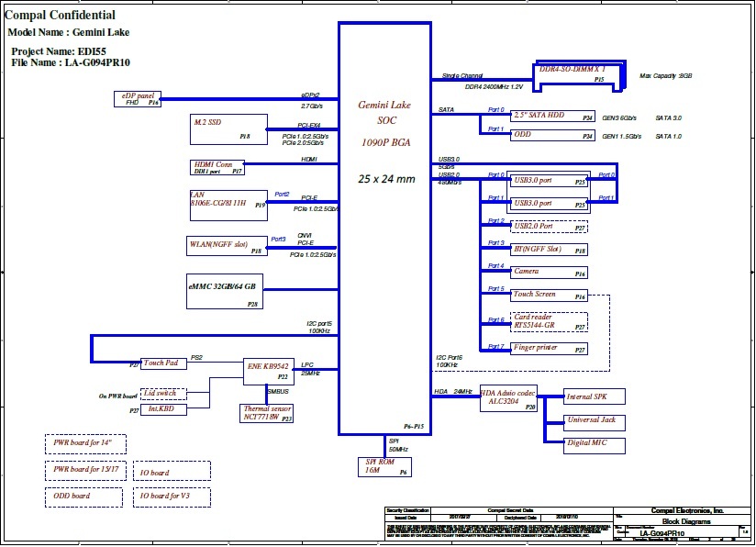Viewport: 756px width, 547px height.
Task: Click the Card reader RTS5144-GR block
Action: pos(549,321)
